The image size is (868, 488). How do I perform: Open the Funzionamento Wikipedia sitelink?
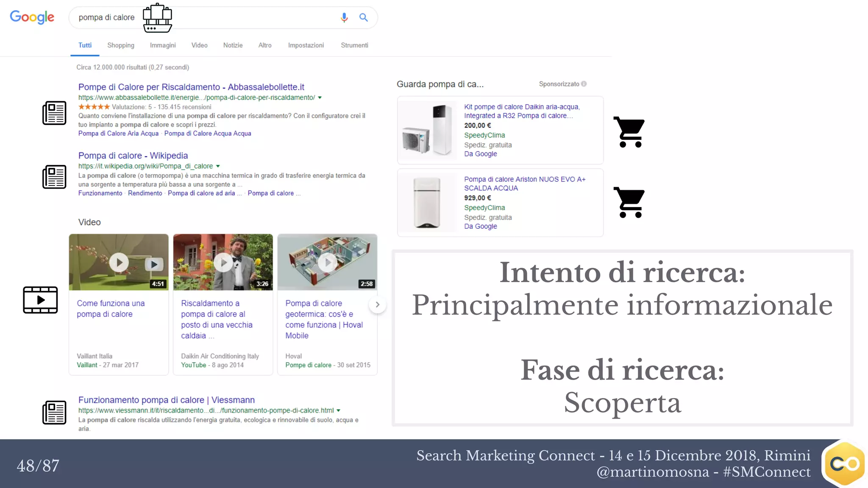[x=100, y=193]
